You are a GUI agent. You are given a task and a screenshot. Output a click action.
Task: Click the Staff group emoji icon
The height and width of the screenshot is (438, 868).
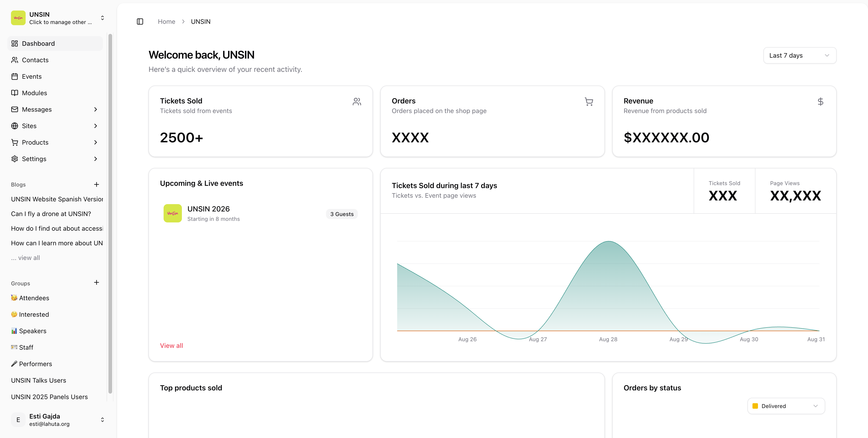point(14,347)
